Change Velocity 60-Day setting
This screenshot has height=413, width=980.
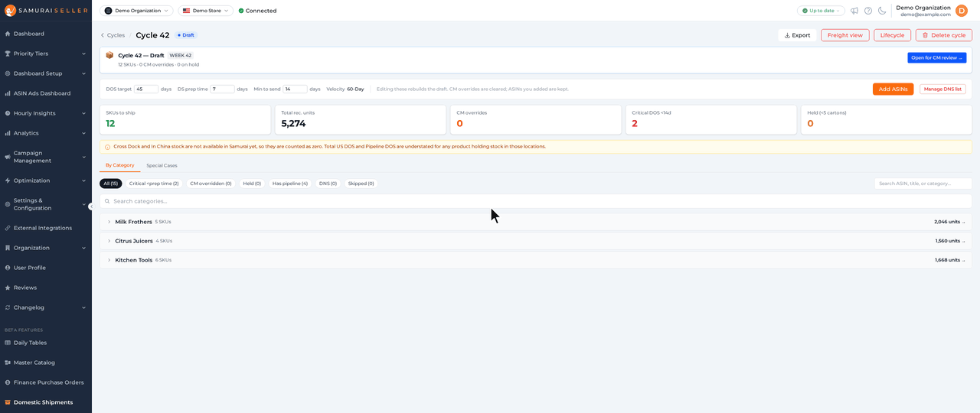click(x=355, y=89)
